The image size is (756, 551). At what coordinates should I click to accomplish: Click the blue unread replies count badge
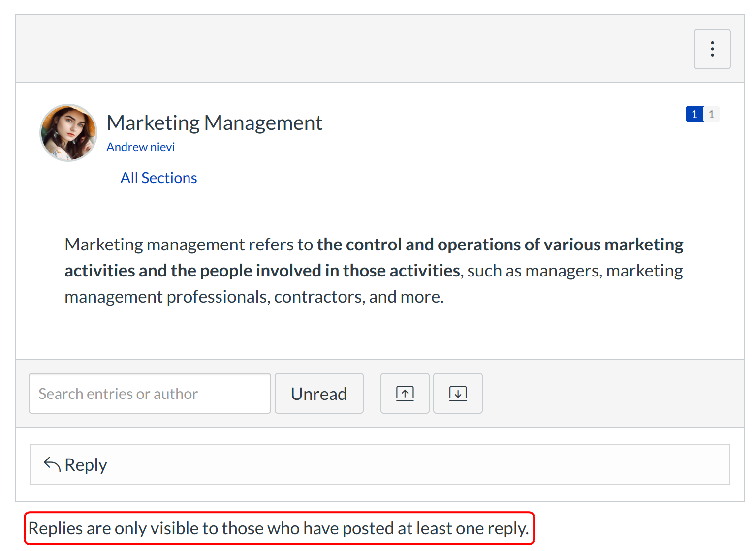[694, 114]
